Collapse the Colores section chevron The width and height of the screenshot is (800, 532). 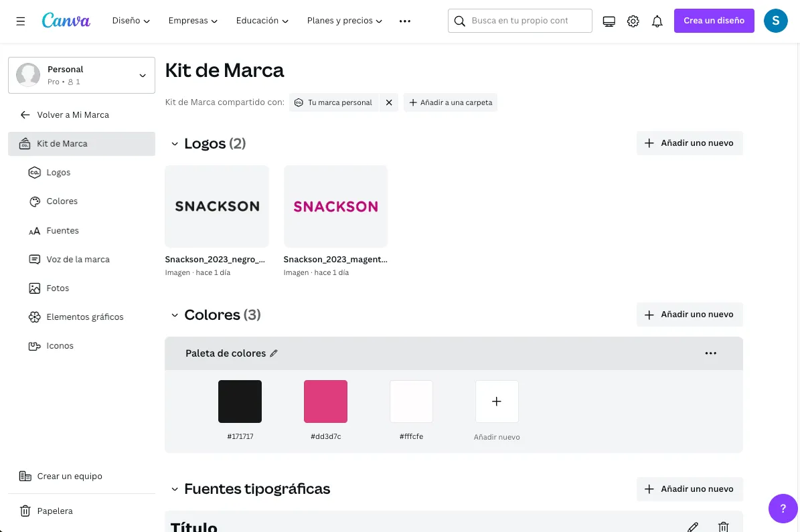[175, 315]
